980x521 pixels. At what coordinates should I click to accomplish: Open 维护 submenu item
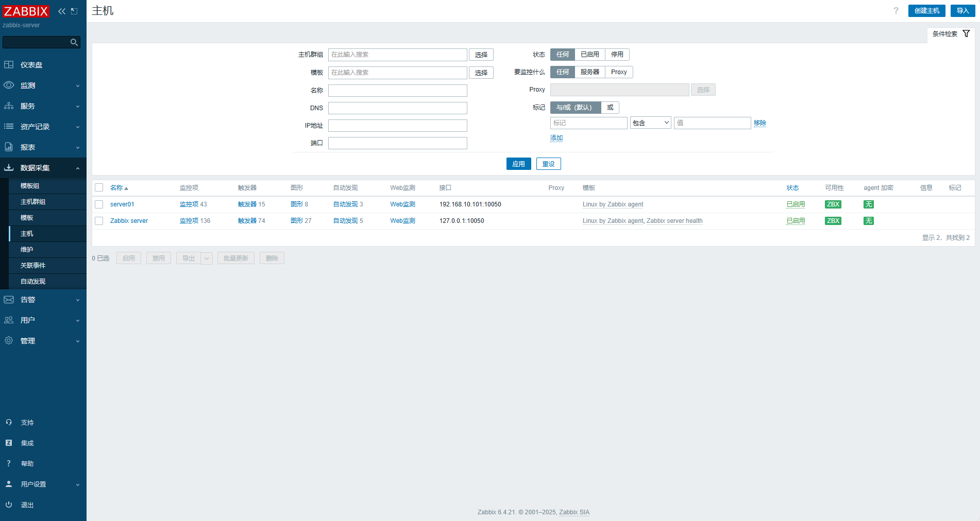click(x=47, y=250)
